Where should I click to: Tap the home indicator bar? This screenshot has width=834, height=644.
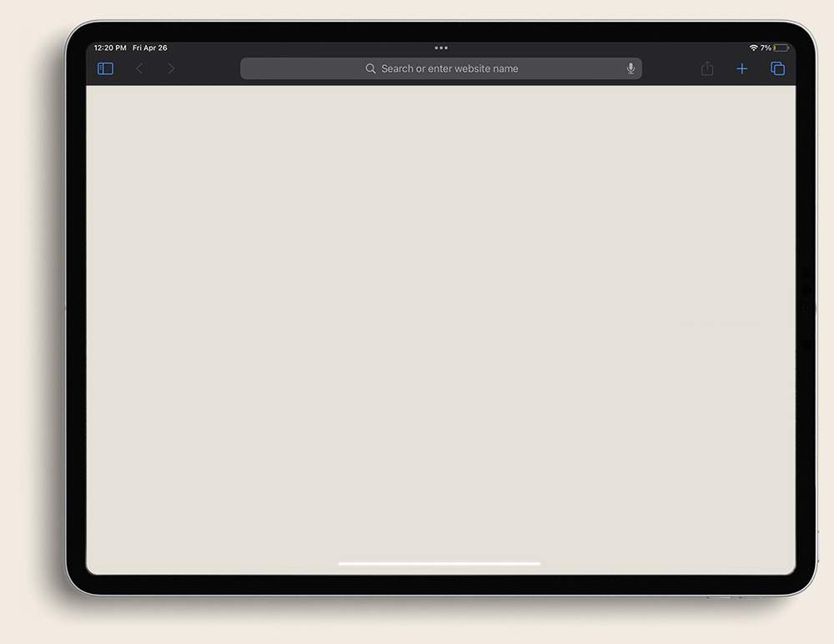point(440,564)
